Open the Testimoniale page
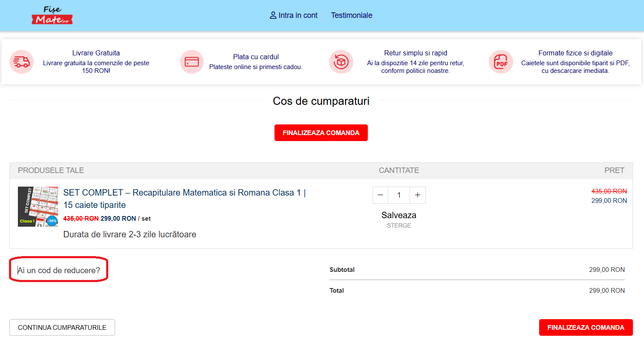This screenshot has height=343, width=644. pos(352,15)
